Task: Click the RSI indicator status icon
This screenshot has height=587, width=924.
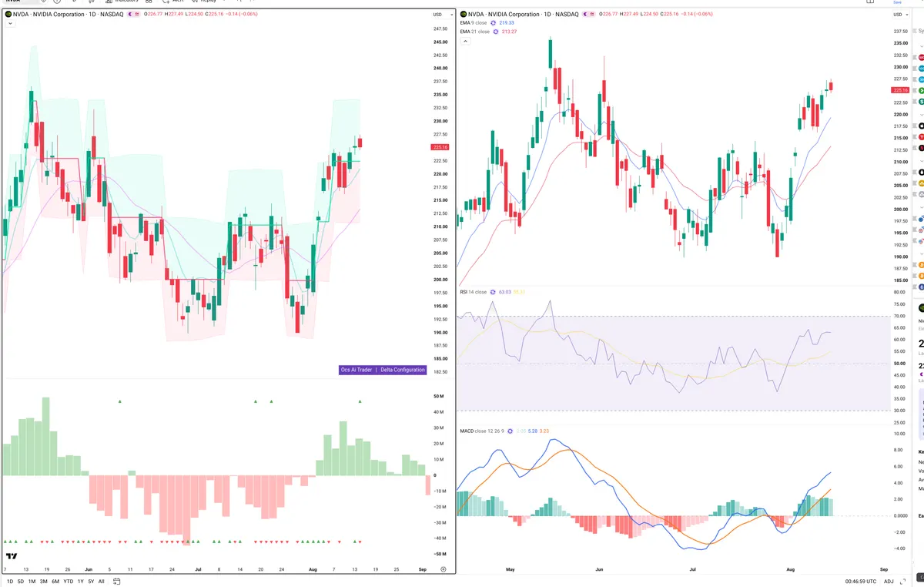Action: click(x=493, y=292)
